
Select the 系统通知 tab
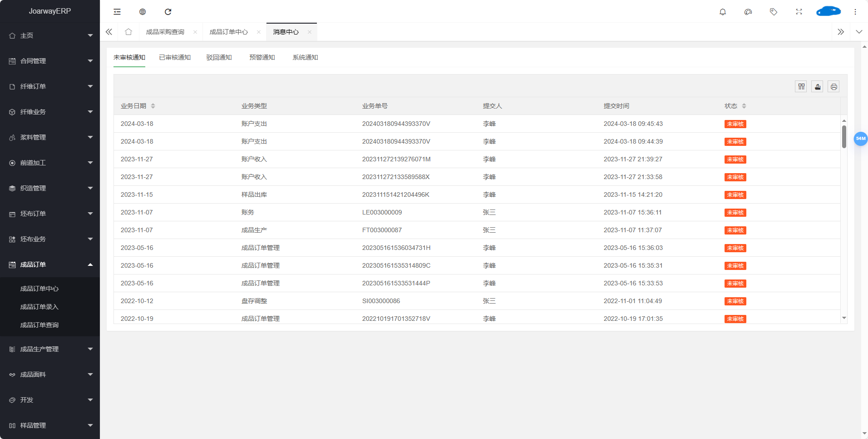click(x=305, y=57)
